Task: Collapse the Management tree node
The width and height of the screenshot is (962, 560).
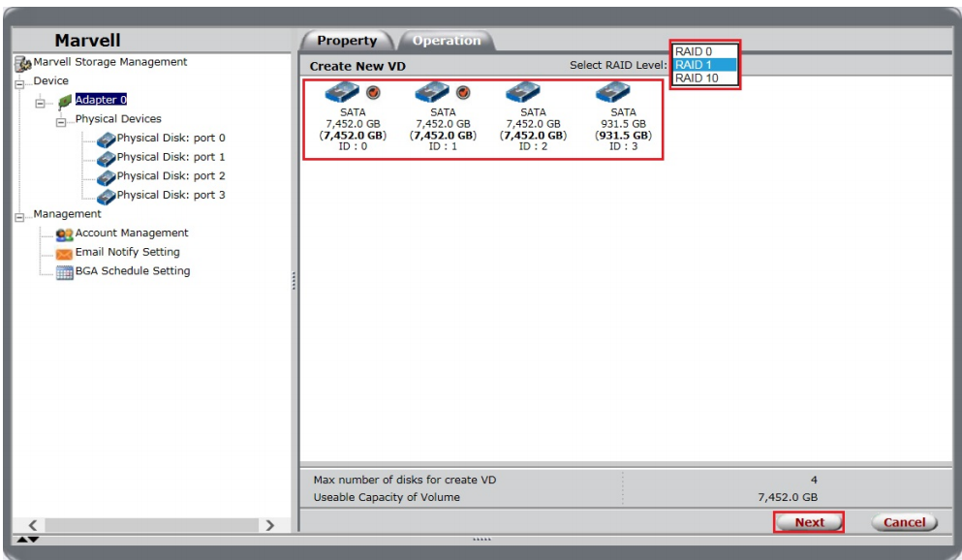Action: 20,216
